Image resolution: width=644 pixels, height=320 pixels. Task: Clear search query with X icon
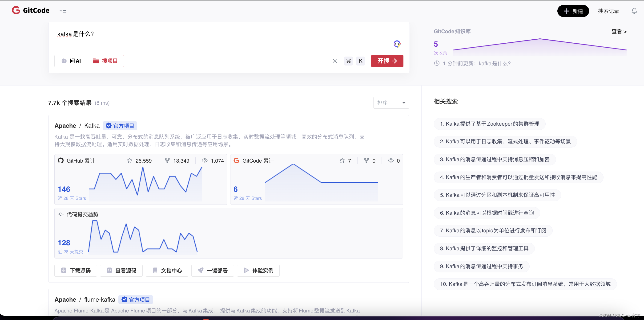pyautogui.click(x=335, y=61)
